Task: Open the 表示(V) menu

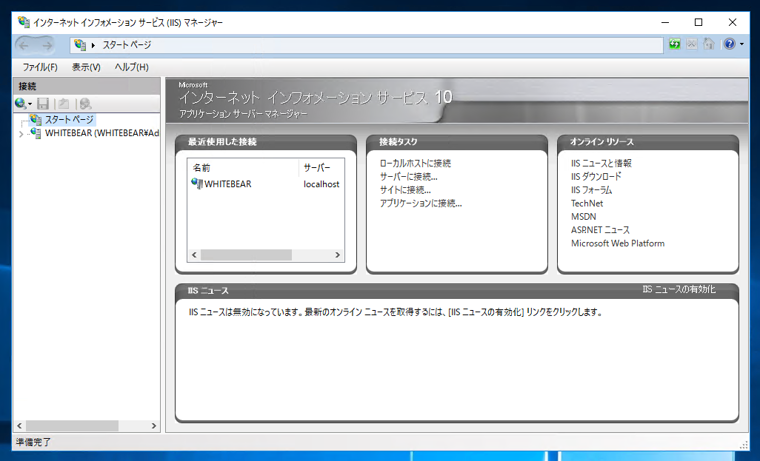Action: pyautogui.click(x=86, y=67)
